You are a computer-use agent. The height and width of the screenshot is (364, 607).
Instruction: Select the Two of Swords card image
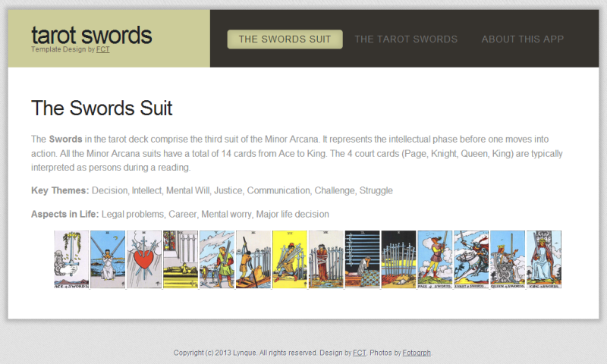tap(108, 259)
